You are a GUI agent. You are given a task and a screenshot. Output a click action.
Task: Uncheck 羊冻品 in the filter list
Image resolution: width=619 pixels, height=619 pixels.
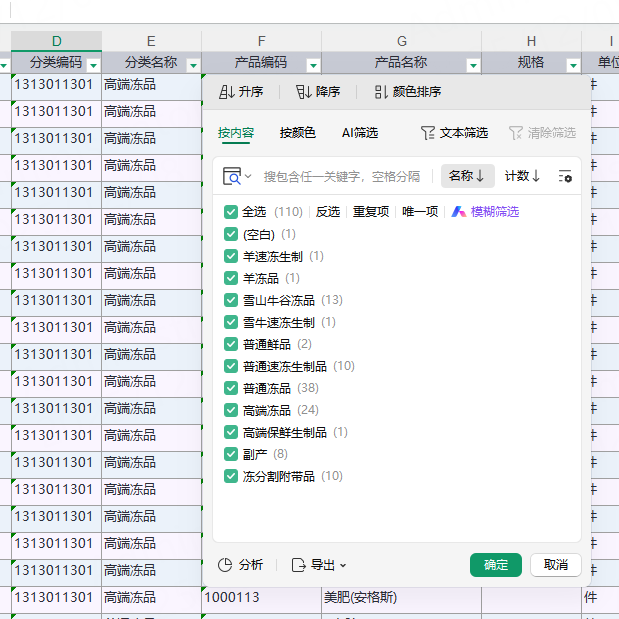click(x=231, y=278)
